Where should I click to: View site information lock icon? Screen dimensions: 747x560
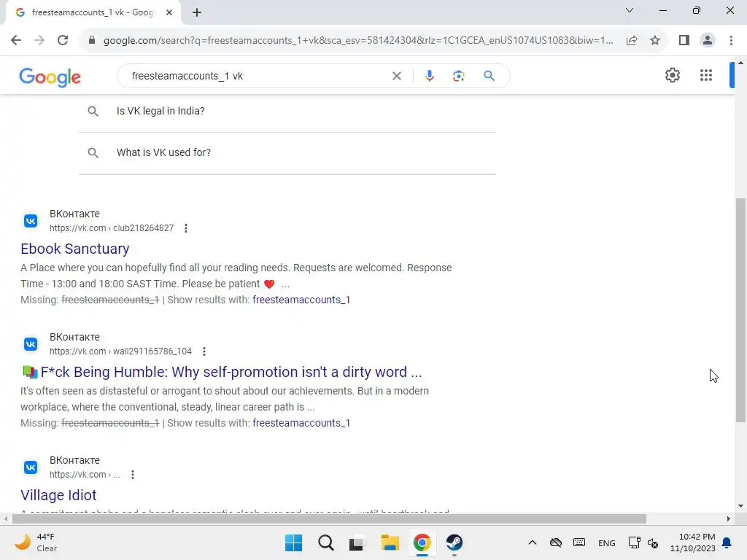click(92, 40)
